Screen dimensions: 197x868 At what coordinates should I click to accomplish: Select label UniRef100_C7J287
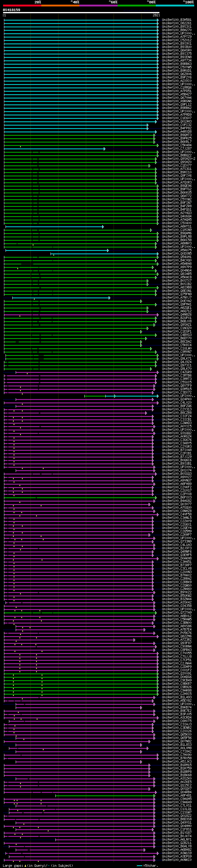[177, 149]
